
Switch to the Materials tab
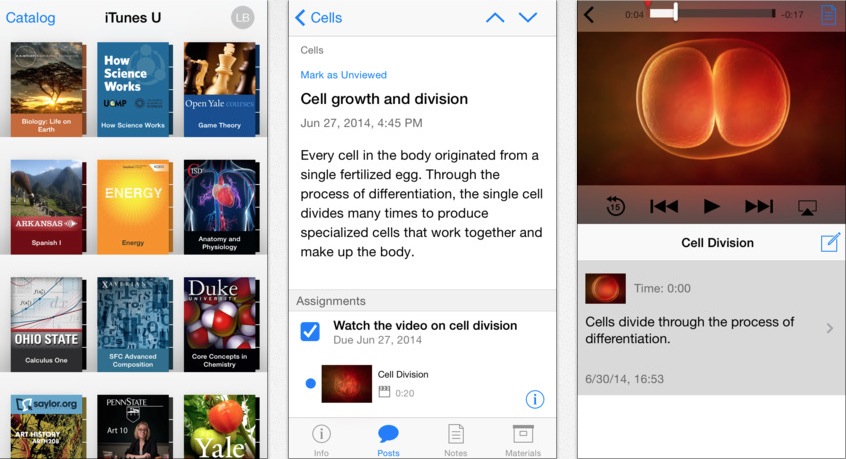point(523,440)
